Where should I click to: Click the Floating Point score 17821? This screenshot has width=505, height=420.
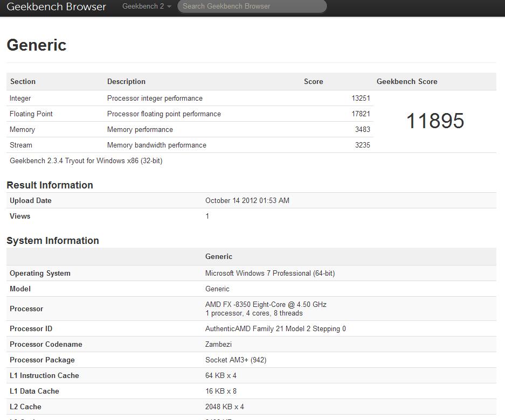[x=361, y=114]
